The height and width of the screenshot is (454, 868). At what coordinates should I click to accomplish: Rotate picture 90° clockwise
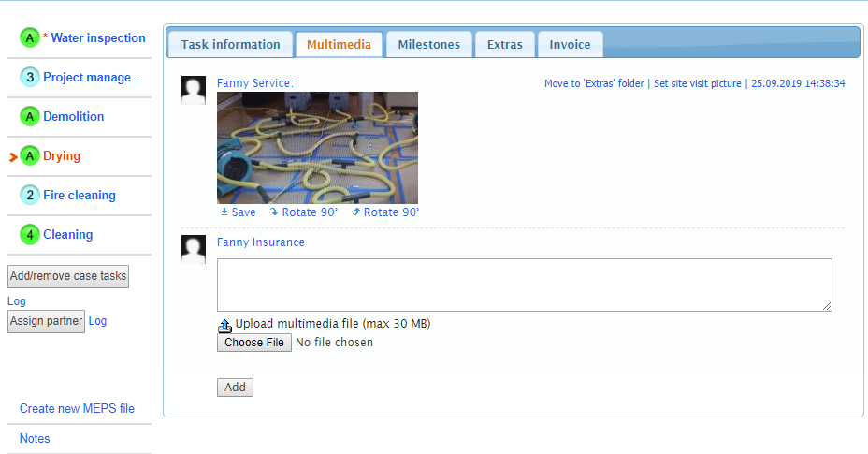(x=304, y=212)
